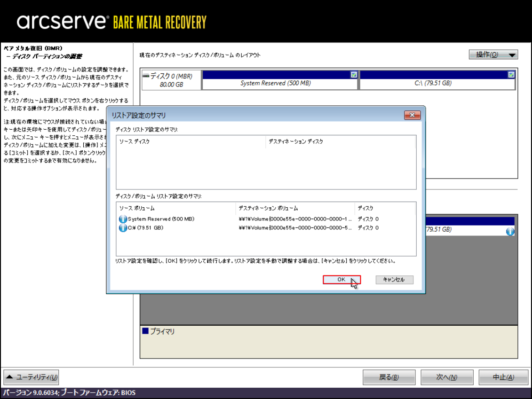The image size is (532, 399).
Task: Click info icon on the source C: partition
Action: coord(510,231)
